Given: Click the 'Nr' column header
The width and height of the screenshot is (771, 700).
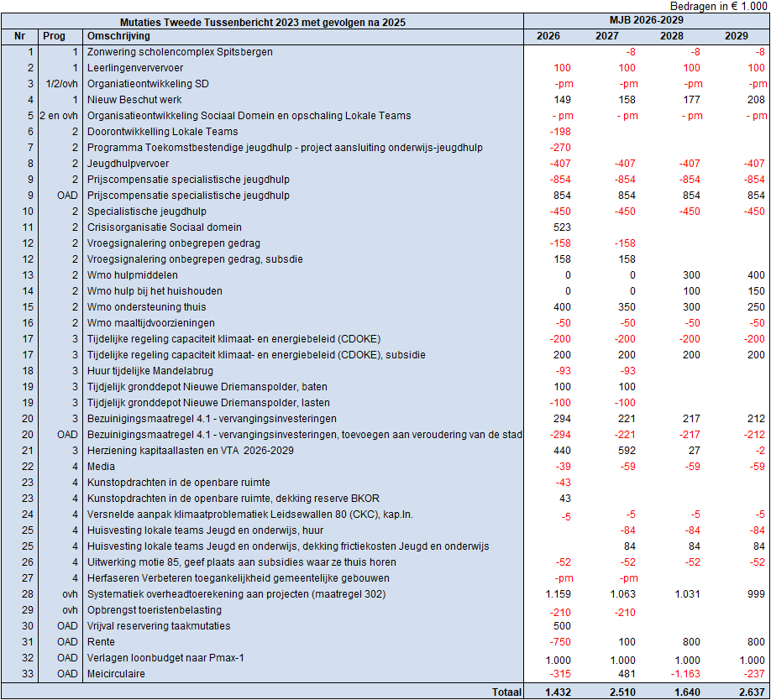Looking at the screenshot, I should tap(19, 36).
